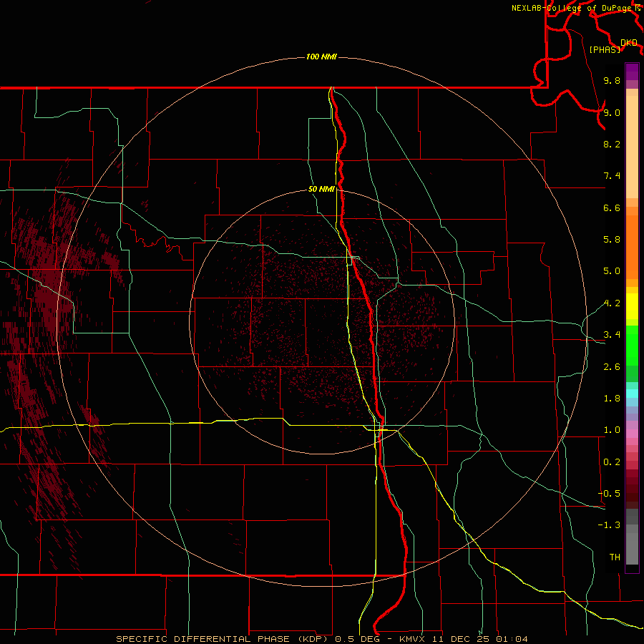Click the 50 NMI range ring label
Viewport: 644px width, 644px height.
click(321, 189)
